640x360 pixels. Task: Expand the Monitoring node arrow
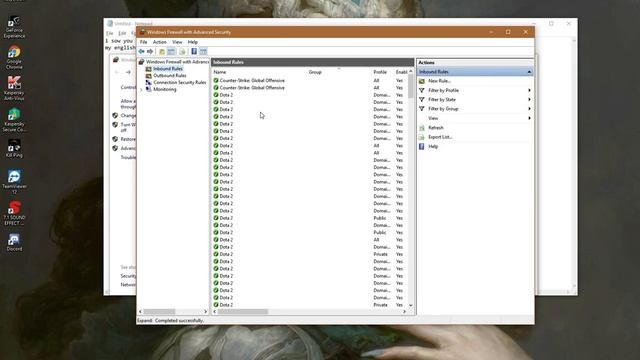pos(142,89)
